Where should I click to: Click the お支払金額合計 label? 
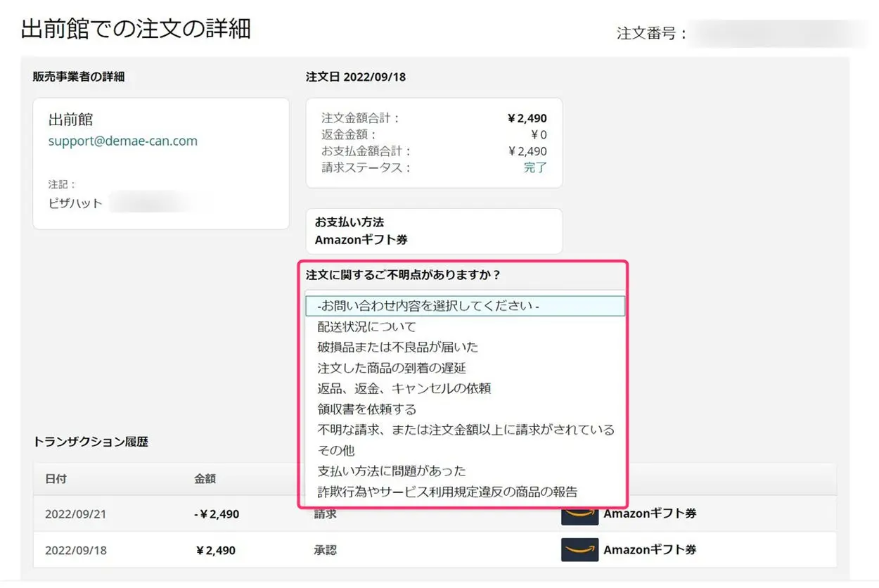click(366, 151)
